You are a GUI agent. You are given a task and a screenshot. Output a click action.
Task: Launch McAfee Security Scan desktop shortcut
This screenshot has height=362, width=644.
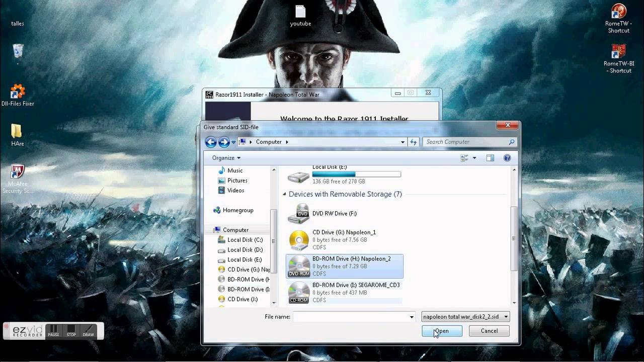click(18, 179)
